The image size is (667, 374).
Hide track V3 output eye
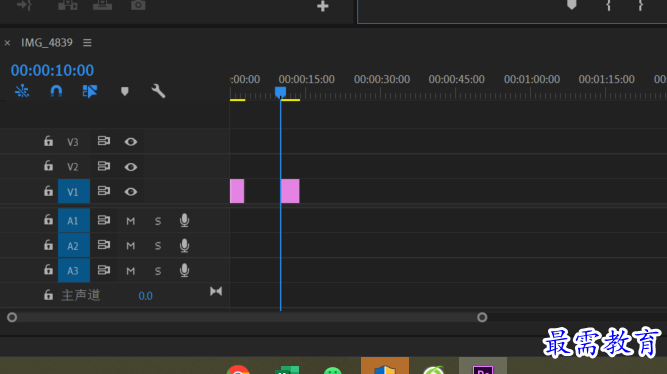click(131, 142)
